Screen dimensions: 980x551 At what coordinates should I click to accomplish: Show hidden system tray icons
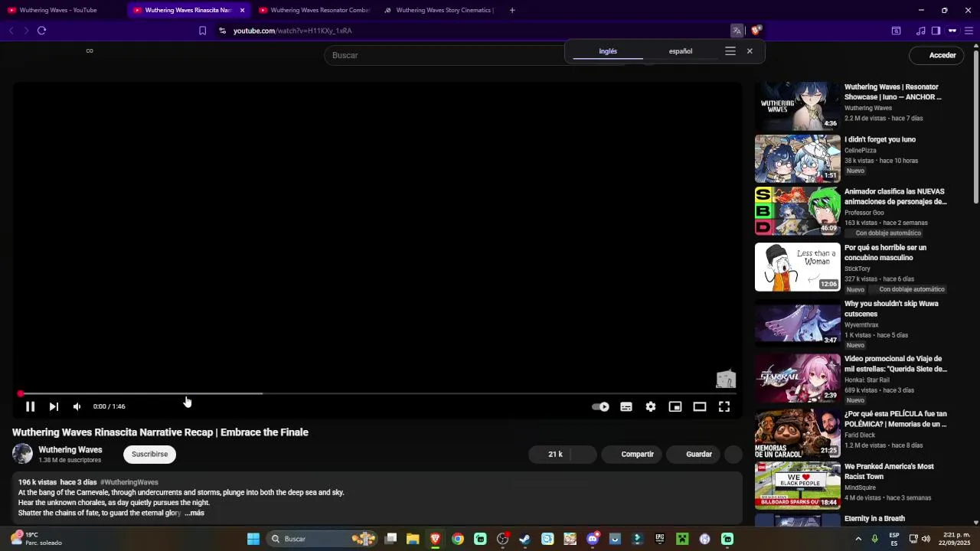tap(857, 539)
